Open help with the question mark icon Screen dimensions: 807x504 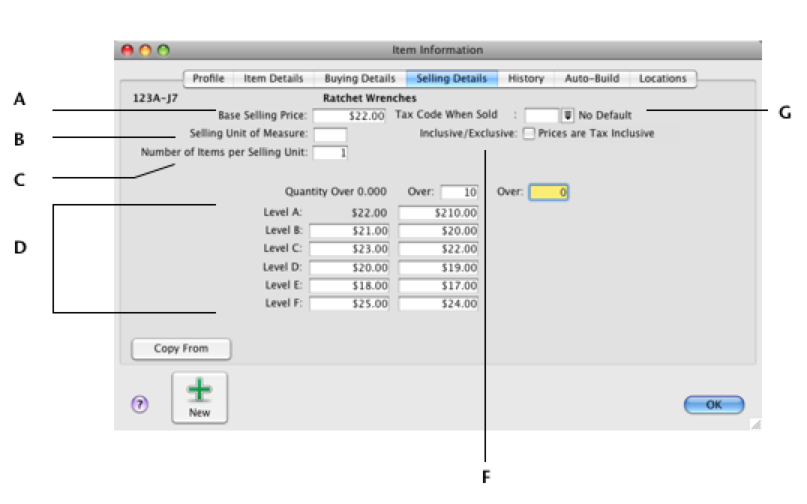[140, 404]
